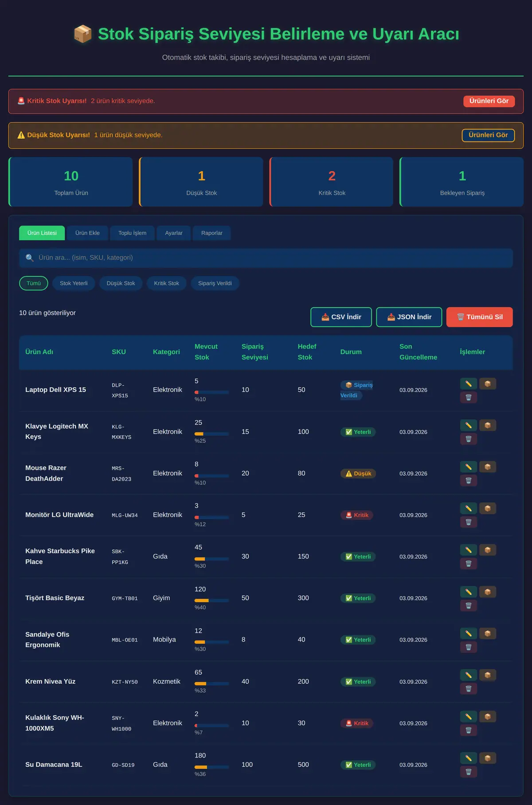
Task: Click the Bekleyen Sipariş summary card
Action: [462, 182]
